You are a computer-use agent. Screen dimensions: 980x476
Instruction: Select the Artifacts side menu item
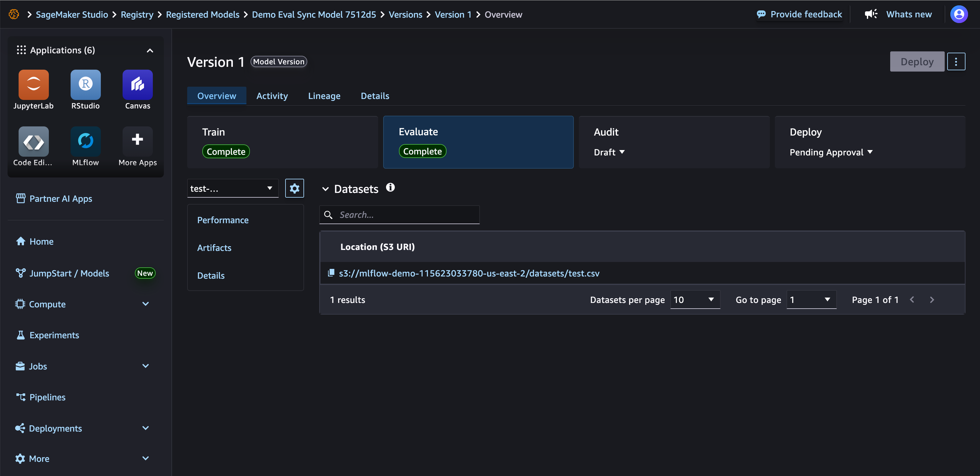(x=214, y=248)
